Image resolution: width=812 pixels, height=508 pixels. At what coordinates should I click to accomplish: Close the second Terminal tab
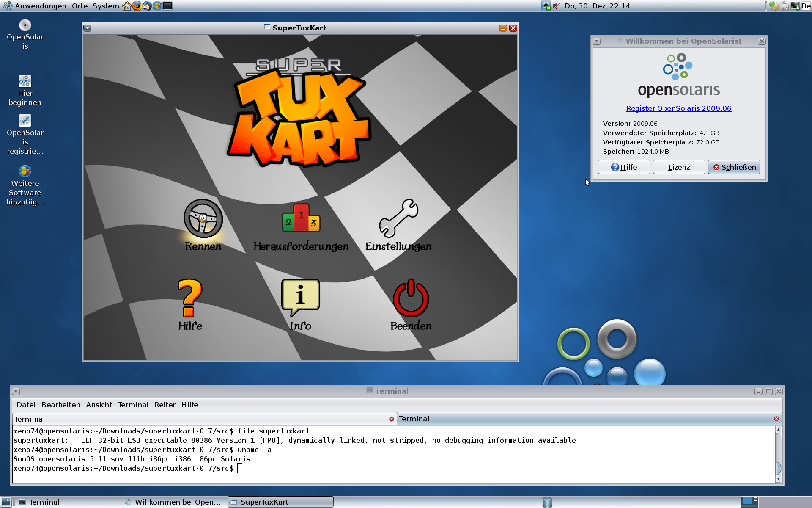776,419
